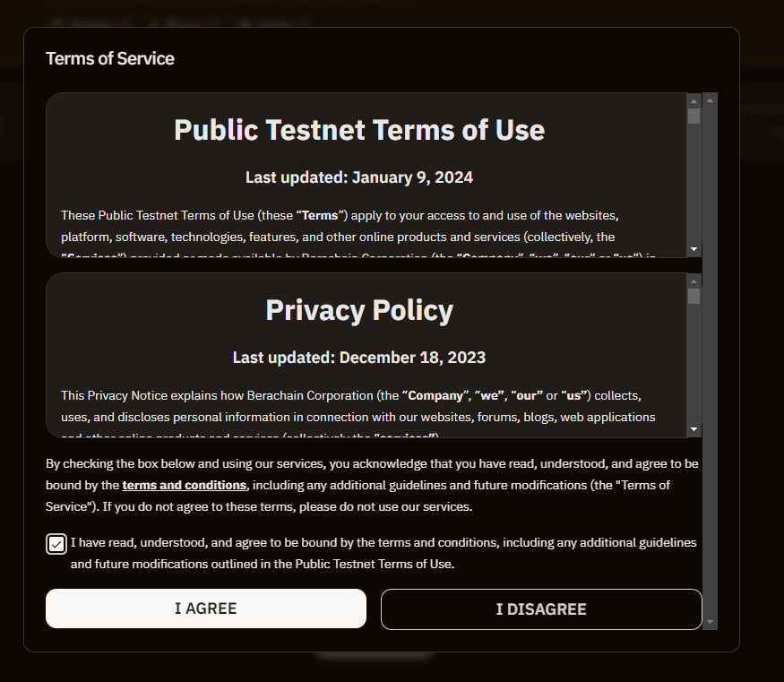
Task: Click the Terms of Service dialog title
Action: pyautogui.click(x=110, y=58)
